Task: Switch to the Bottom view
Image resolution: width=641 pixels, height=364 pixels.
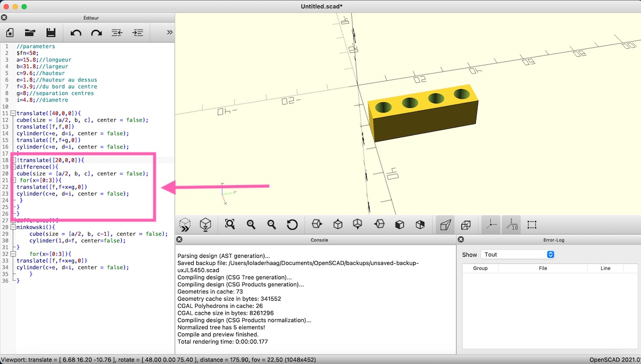Action: point(358,224)
